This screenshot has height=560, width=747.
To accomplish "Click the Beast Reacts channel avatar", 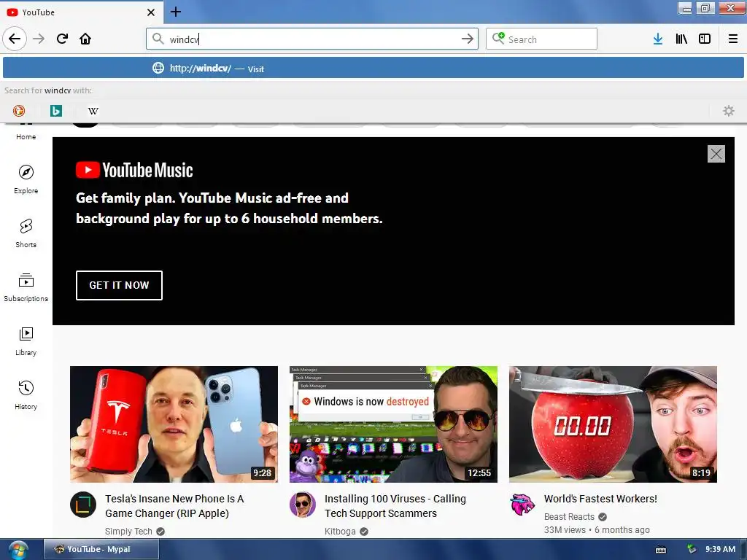I will (x=522, y=505).
